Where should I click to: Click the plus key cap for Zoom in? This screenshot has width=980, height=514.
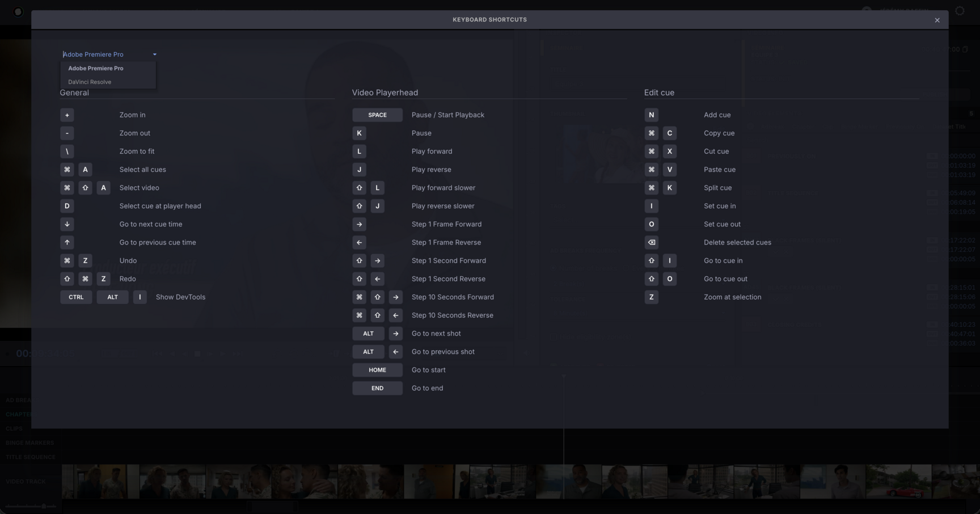pyautogui.click(x=67, y=115)
